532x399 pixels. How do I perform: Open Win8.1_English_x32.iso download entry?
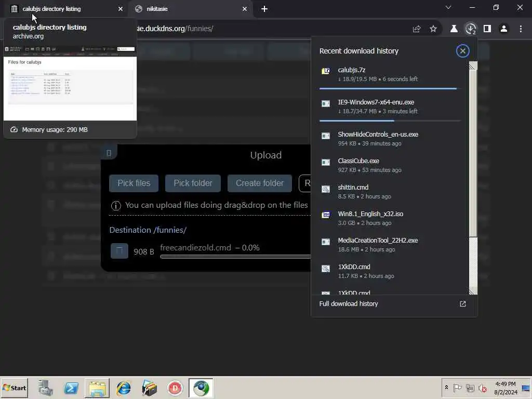(x=390, y=218)
